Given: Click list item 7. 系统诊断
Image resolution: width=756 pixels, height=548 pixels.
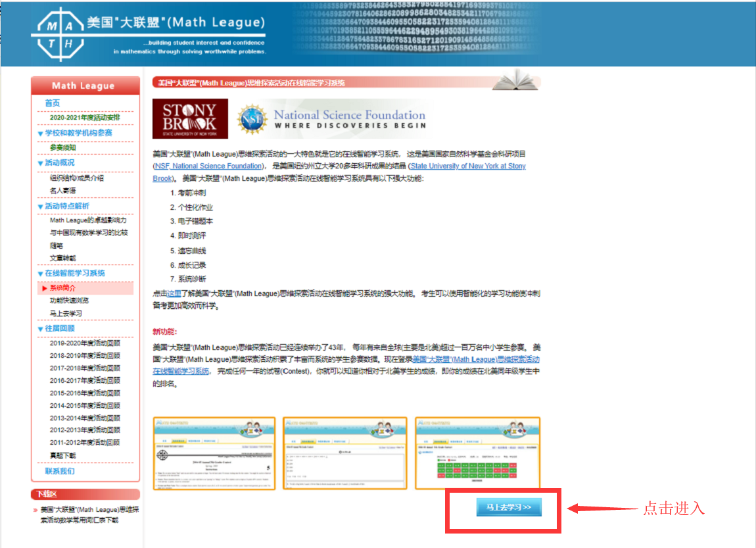Looking at the screenshot, I should (x=188, y=280).
